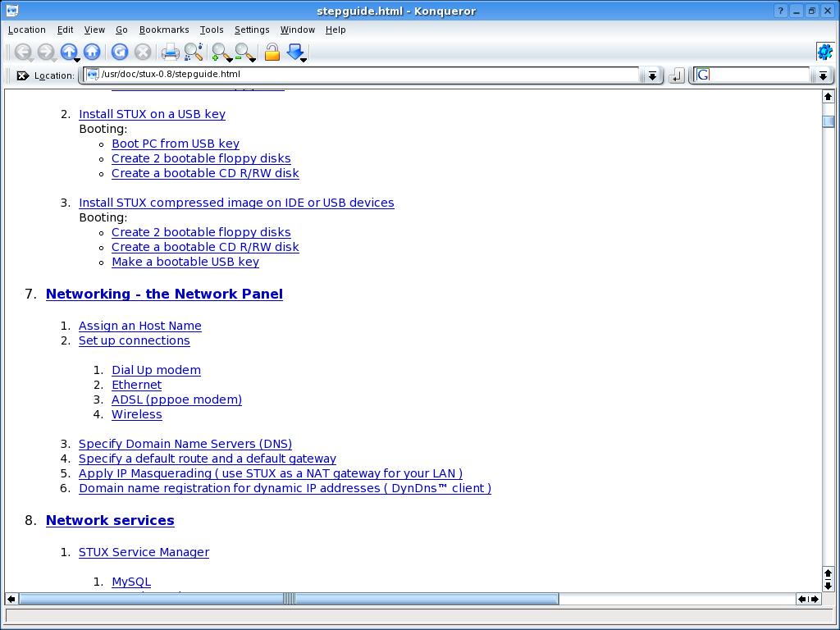
Task: Open the Find in page tool
Action: pyautogui.click(x=194, y=52)
